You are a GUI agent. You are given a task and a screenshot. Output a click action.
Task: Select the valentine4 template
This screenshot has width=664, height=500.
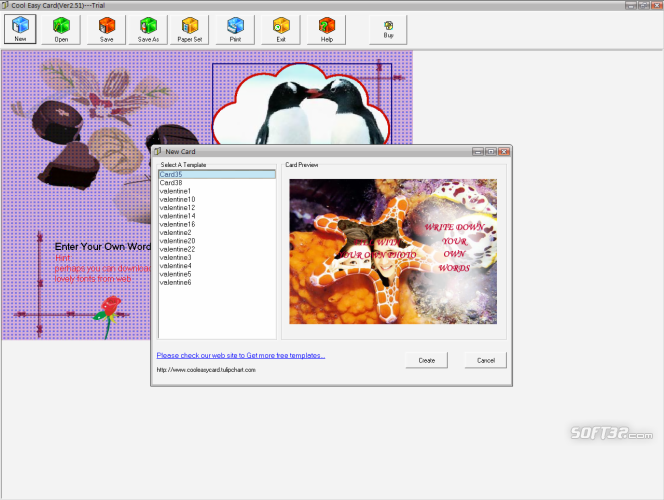217,265
